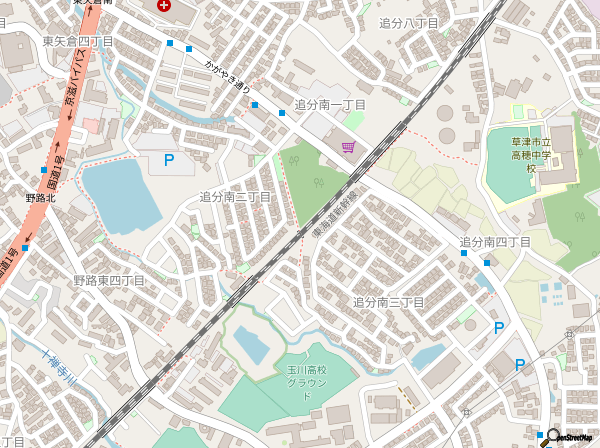This screenshot has height=448, width=600.
Task: Select the bus stop marker above 野路北 label
Action: point(44,170)
